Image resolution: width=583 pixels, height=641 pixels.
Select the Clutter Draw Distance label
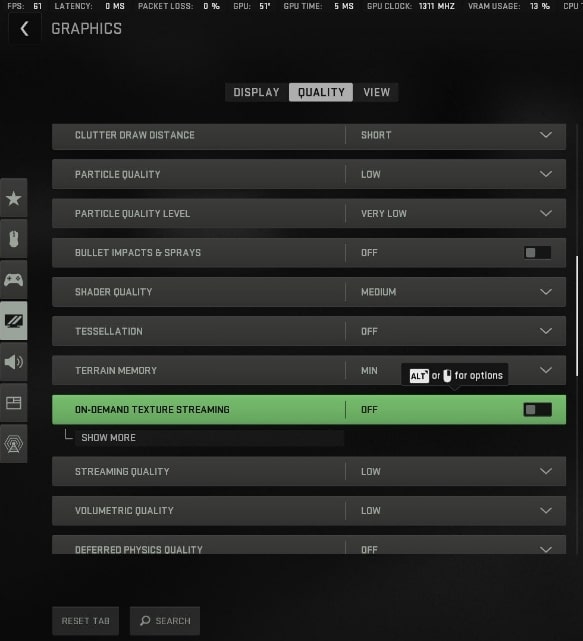(135, 135)
